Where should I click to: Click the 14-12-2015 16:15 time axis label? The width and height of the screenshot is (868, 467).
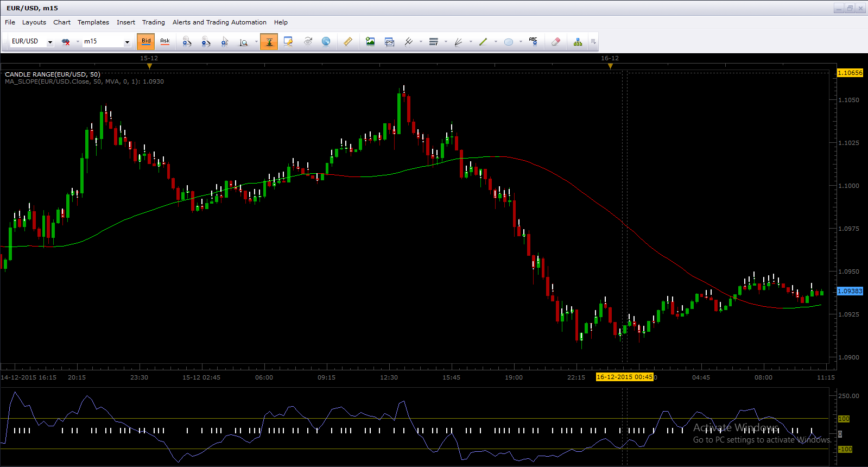point(29,377)
